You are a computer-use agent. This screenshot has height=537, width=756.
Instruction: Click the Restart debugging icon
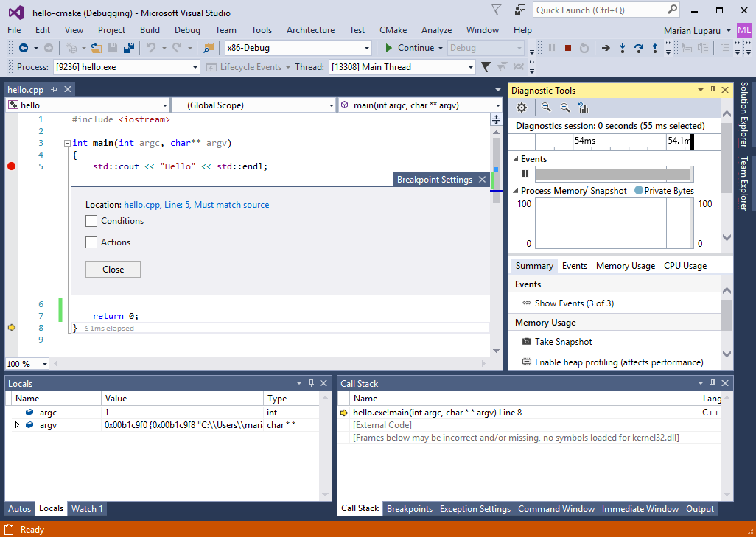coord(584,48)
